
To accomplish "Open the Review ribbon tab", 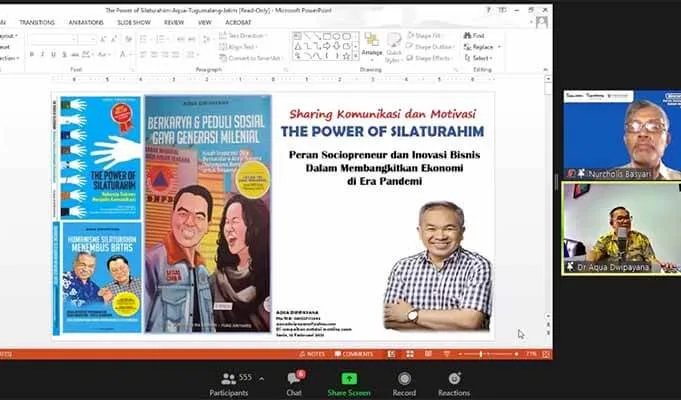I will (174, 22).
